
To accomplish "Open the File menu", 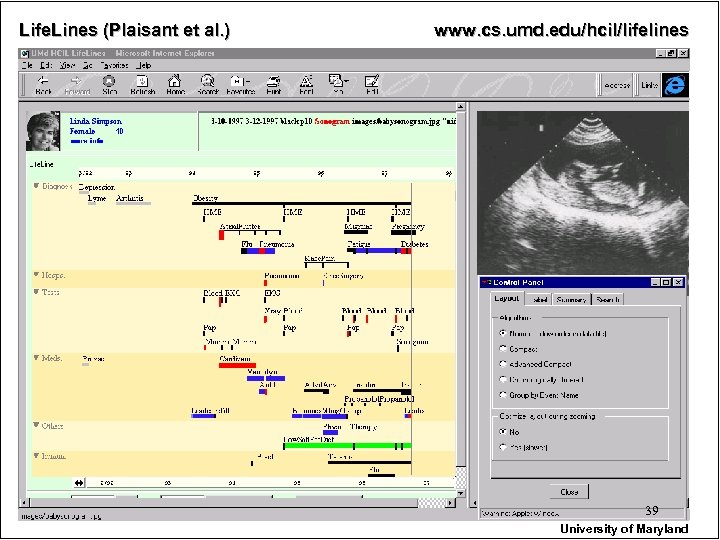I will (x=27, y=66).
